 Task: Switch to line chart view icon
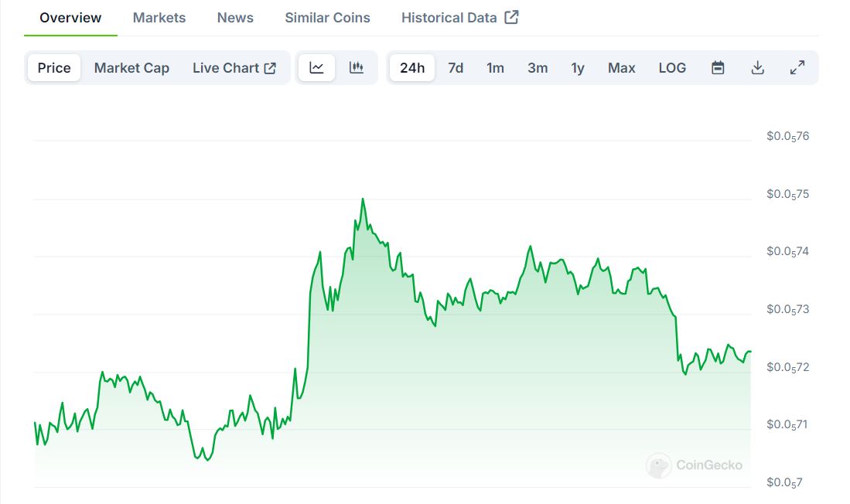click(316, 68)
